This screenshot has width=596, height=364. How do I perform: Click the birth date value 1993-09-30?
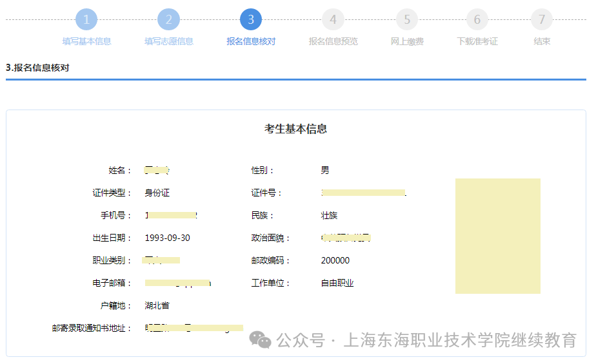167,238
